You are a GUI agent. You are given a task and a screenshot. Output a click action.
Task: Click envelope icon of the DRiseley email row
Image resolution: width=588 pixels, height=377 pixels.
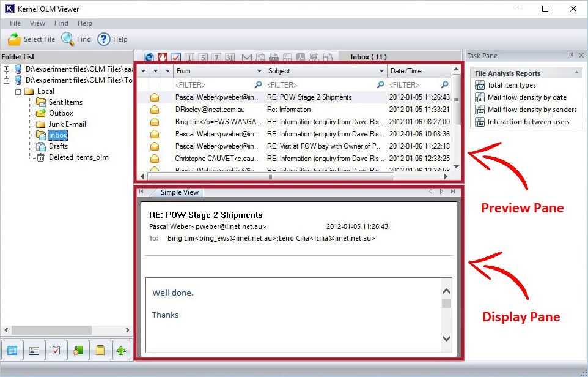click(155, 110)
